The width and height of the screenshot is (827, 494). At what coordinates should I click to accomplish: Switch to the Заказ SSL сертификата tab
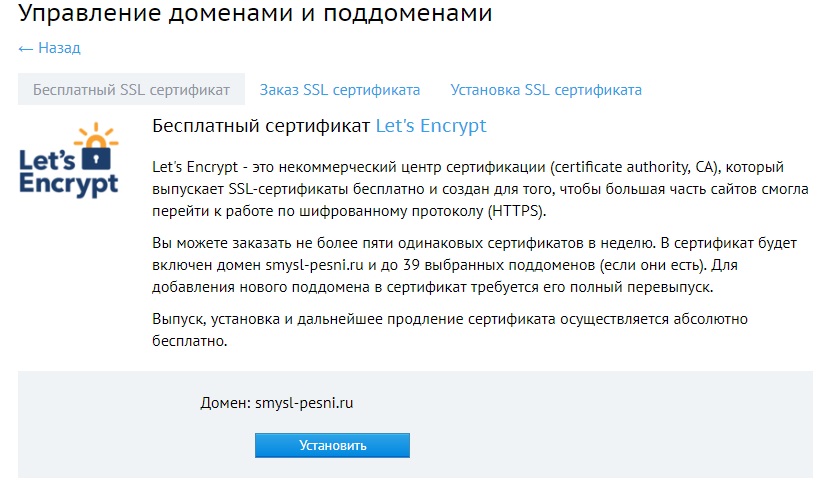coord(340,90)
